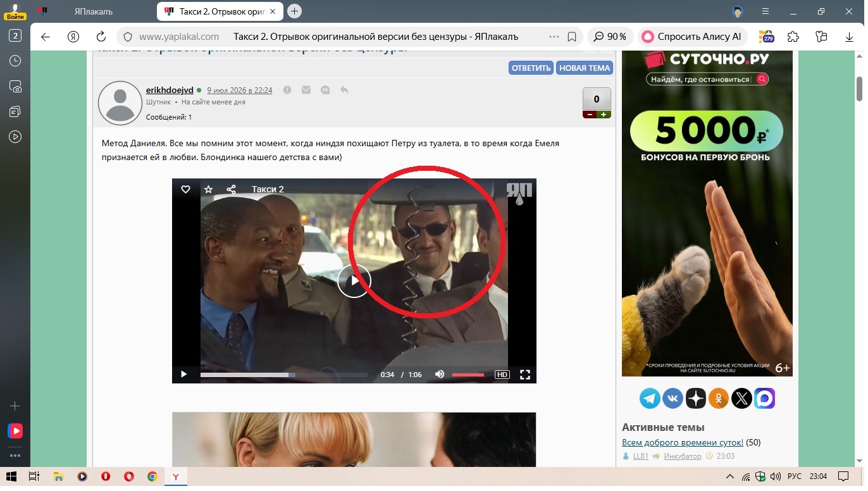Add the video to favorites with star
Viewport: 868px width, 491px height.
(x=208, y=189)
